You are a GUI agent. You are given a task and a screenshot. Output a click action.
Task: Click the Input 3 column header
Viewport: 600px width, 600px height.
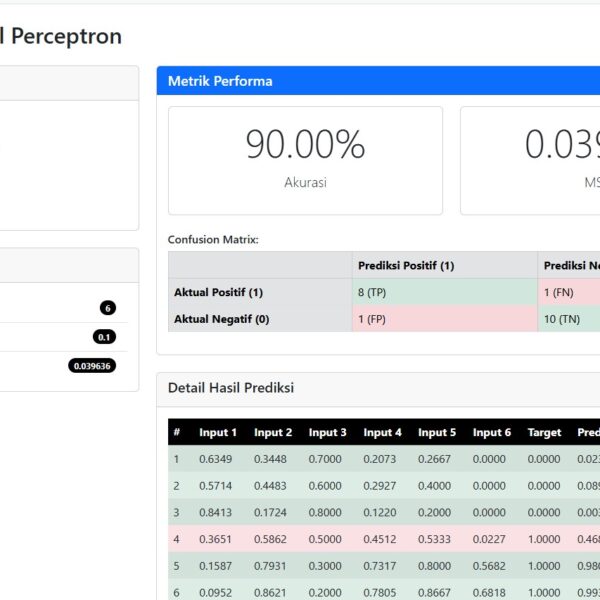coord(328,432)
